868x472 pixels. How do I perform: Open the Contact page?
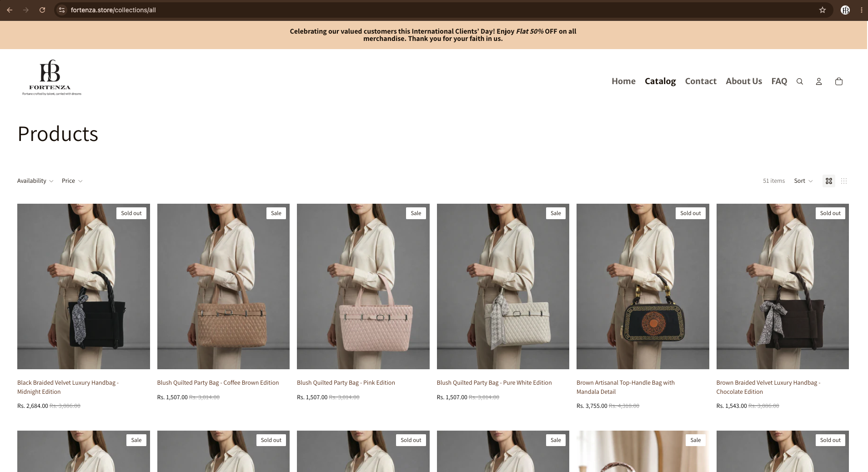click(701, 81)
